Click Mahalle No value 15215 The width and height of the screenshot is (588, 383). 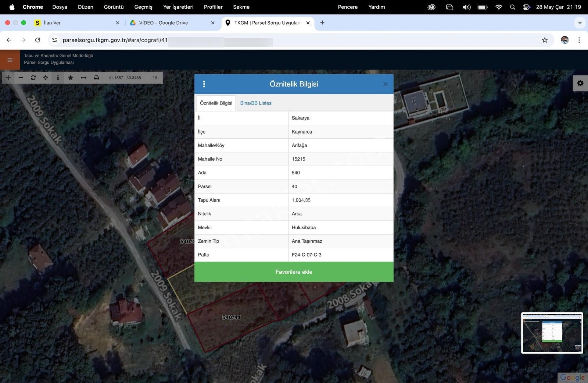(x=341, y=159)
